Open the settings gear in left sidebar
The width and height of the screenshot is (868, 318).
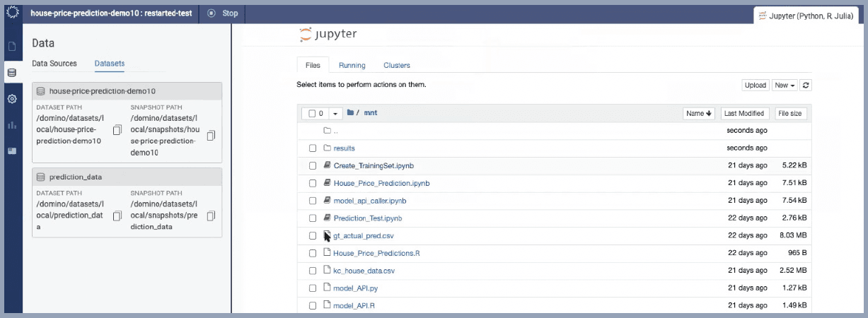11,99
